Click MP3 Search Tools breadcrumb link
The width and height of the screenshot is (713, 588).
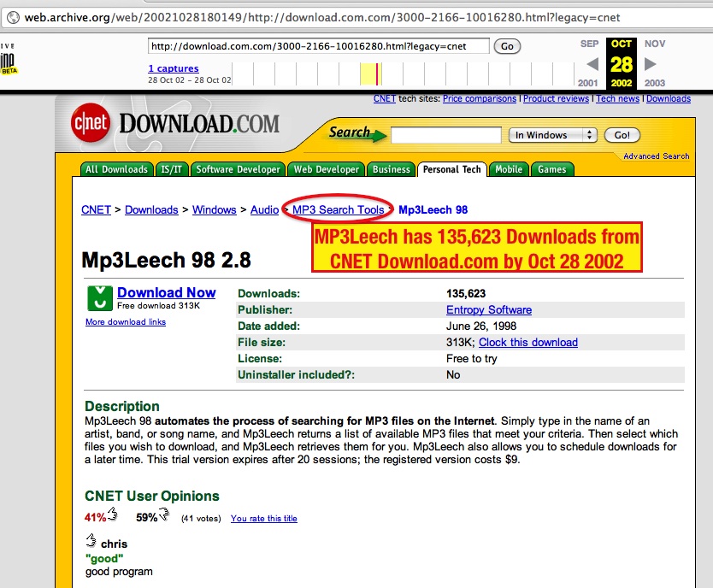[x=339, y=210]
